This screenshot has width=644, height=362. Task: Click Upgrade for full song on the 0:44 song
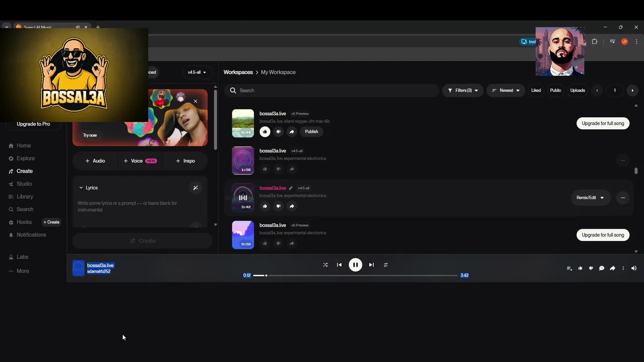603,123
